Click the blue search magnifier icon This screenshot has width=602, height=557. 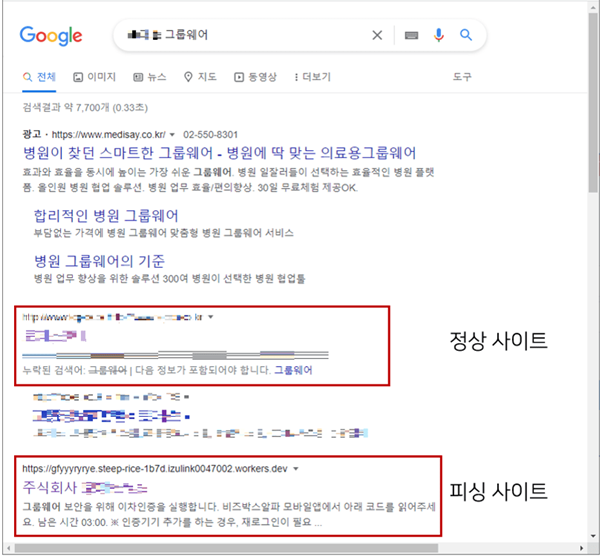tap(466, 35)
